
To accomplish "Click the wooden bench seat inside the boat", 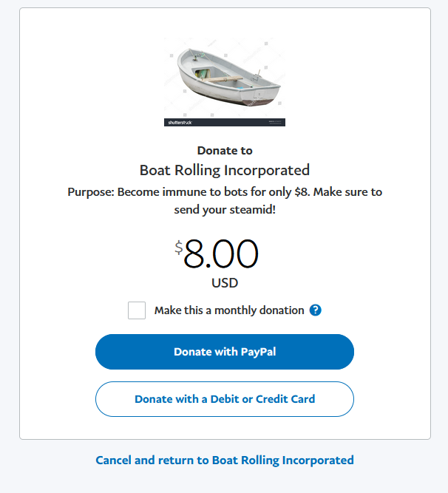I will (x=222, y=78).
